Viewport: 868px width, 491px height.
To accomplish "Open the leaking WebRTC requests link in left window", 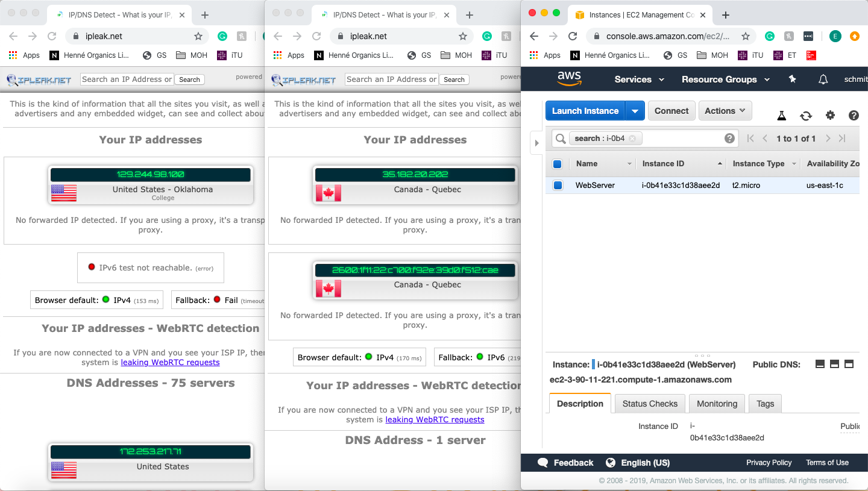I will (x=170, y=363).
